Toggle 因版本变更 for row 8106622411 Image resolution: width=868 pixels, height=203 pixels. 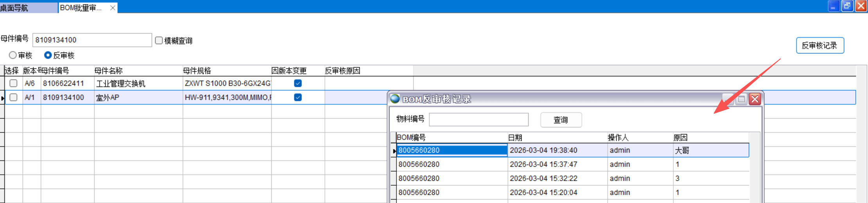[x=298, y=83]
